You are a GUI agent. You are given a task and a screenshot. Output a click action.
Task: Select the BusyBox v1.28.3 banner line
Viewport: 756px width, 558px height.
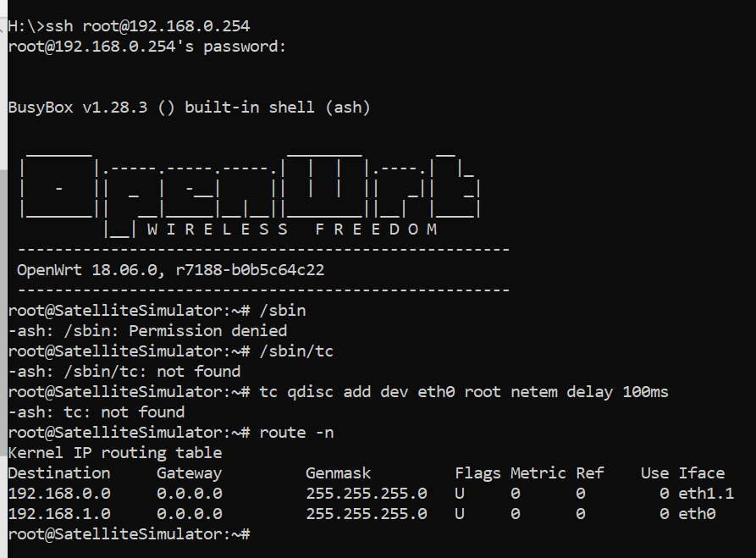(x=189, y=107)
